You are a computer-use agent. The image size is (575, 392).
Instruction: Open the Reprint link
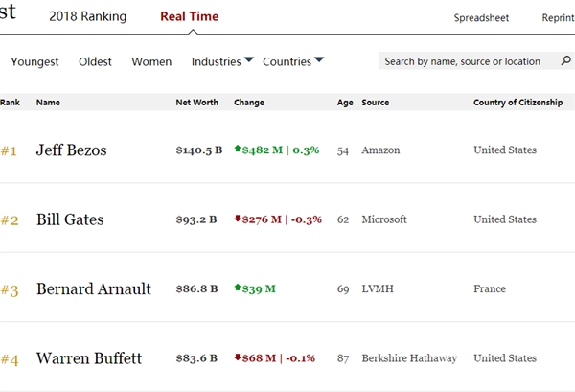point(557,18)
